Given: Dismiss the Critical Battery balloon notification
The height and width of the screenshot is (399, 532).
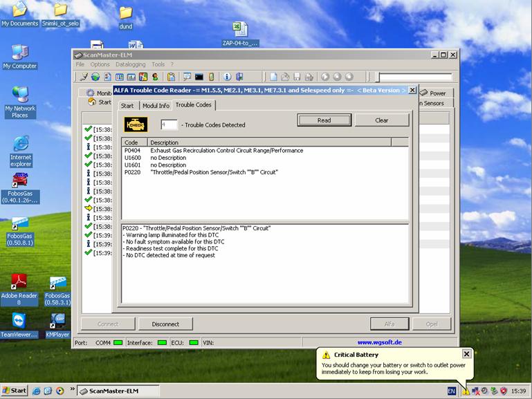Looking at the screenshot, I should pyautogui.click(x=466, y=354).
